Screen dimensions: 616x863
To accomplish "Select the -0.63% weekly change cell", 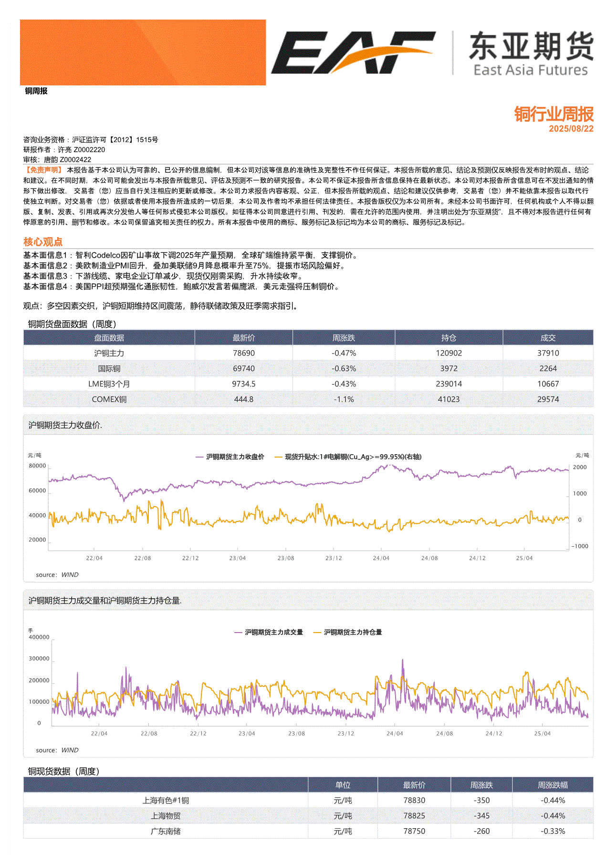I will point(344,368).
